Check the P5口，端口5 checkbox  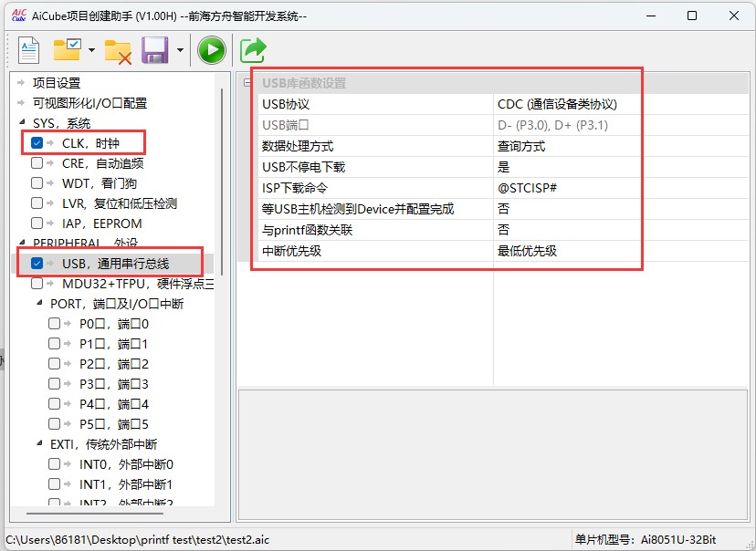pyautogui.click(x=54, y=423)
